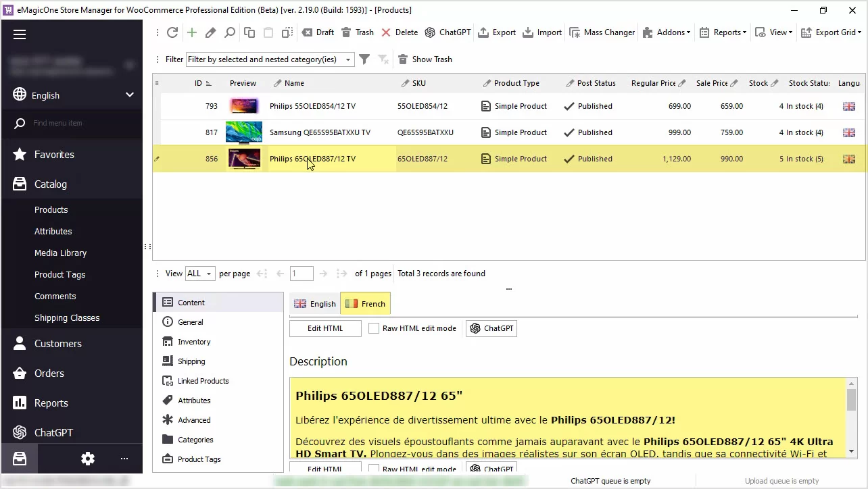The image size is (868, 489).
Task: Open the settings gear in the sidebar footer
Action: 88,459
